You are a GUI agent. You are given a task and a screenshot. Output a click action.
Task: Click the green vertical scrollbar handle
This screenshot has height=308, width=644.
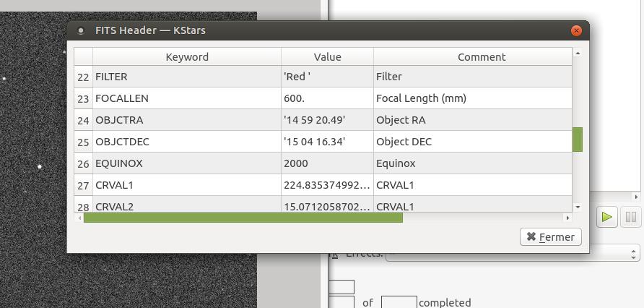[x=577, y=140]
